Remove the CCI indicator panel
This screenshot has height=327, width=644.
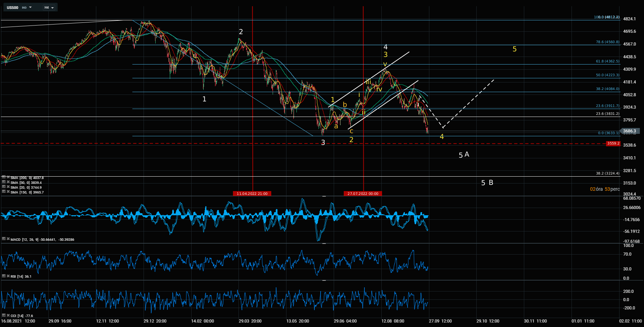tap(8, 315)
